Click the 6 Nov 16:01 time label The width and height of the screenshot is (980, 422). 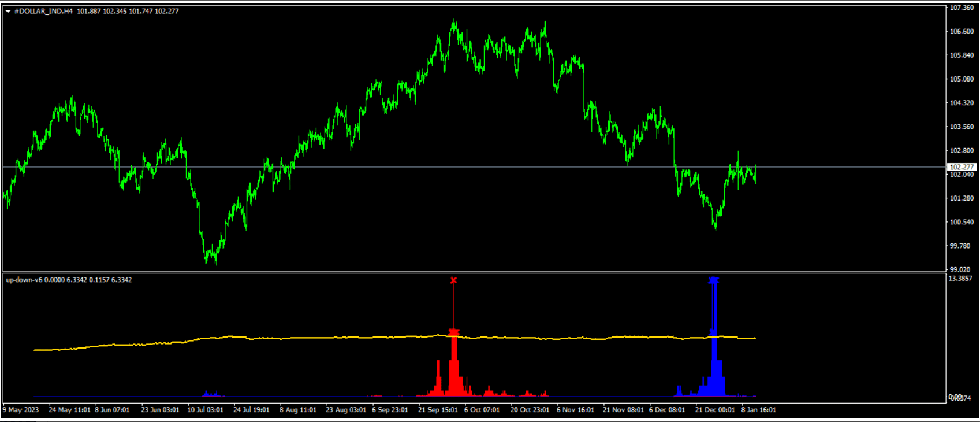[575, 410]
